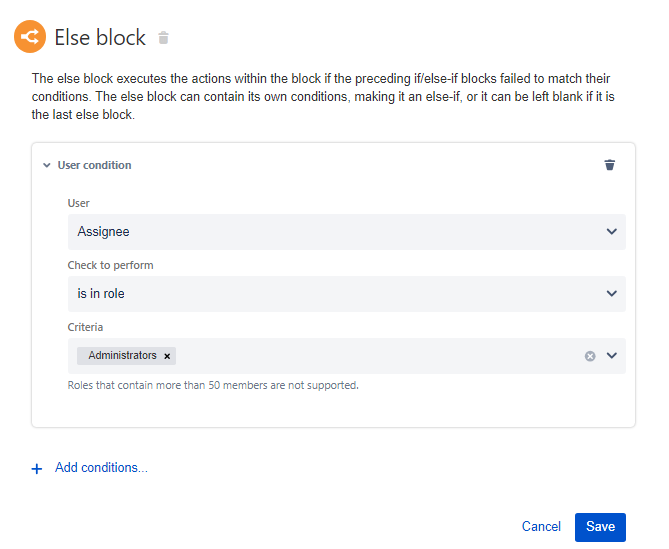Viewport: 669px width, 549px height.
Task: Click the plus icon beside Add conditions
Action: [37, 469]
